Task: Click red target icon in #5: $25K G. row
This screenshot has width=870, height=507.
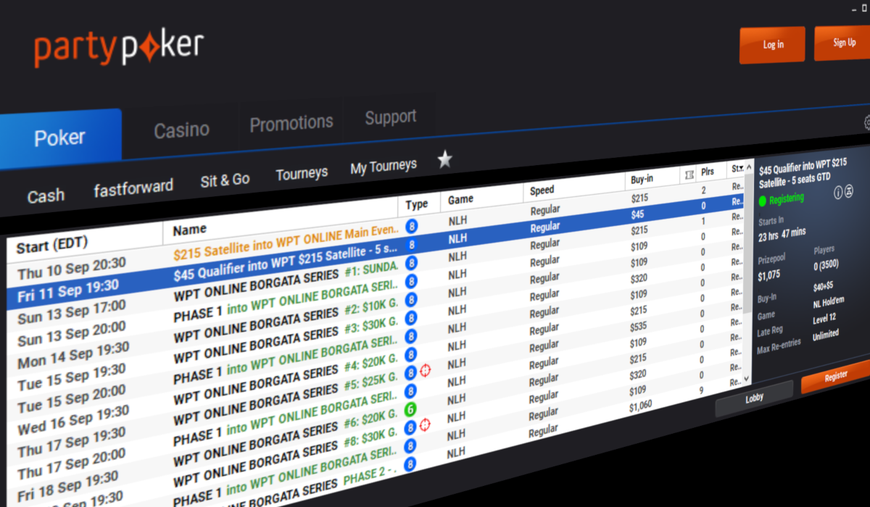Action: (x=425, y=370)
